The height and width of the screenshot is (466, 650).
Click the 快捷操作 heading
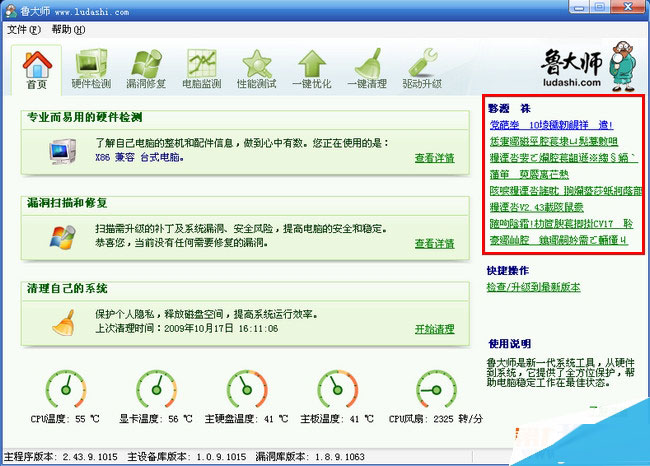tap(508, 271)
